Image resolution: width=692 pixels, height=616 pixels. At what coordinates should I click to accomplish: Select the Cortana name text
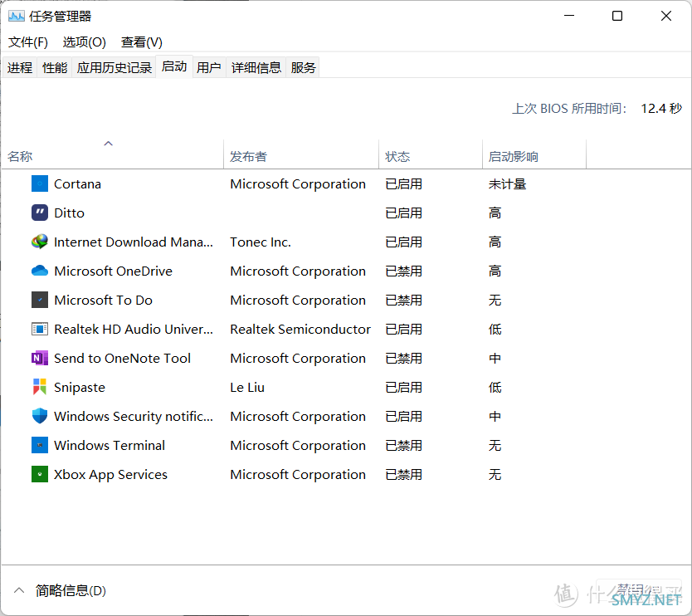(77, 183)
